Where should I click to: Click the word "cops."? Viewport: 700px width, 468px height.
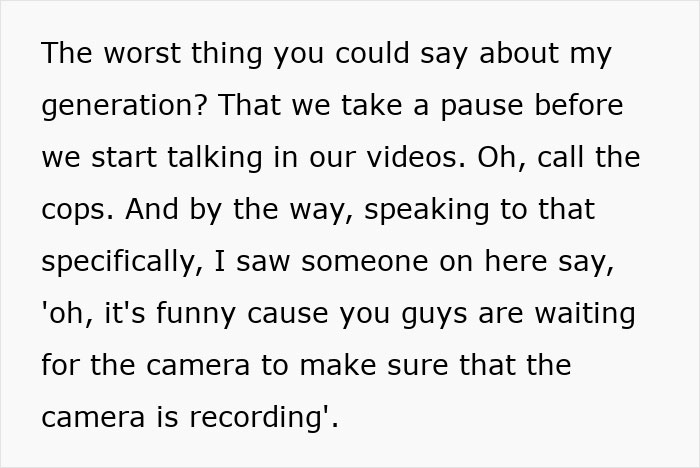point(78,211)
